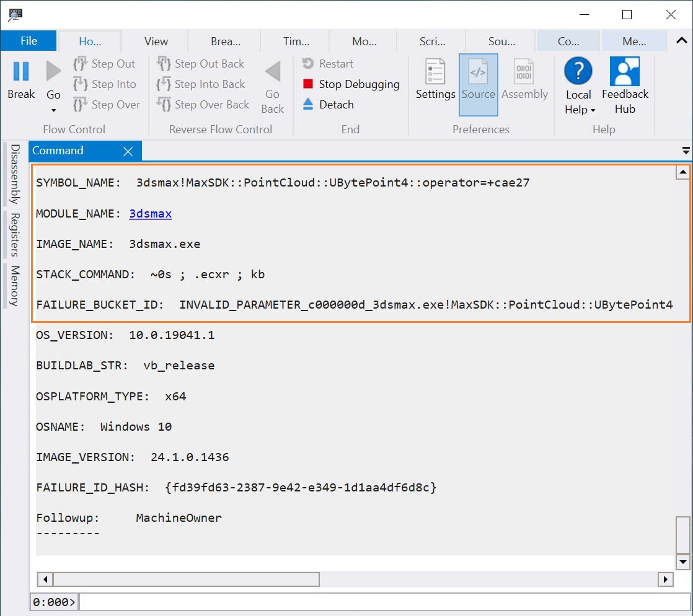
Task: Switch to the Scripting ribbon tab
Action: click(432, 42)
